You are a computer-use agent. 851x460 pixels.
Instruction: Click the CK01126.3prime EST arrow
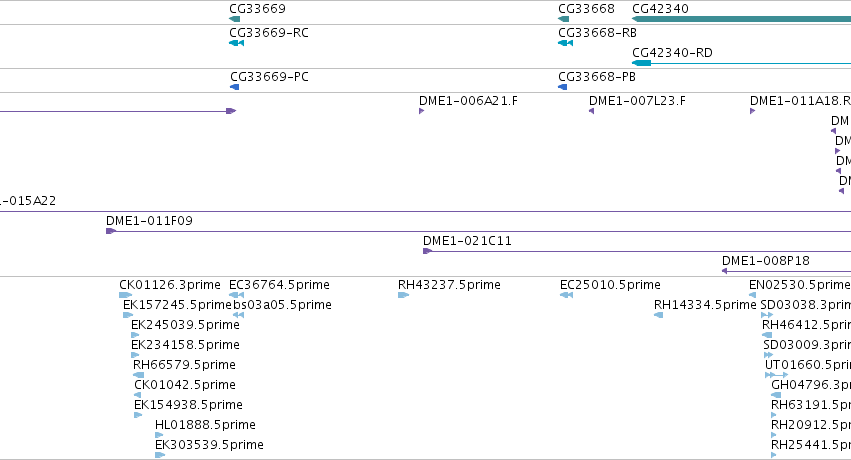(125, 295)
